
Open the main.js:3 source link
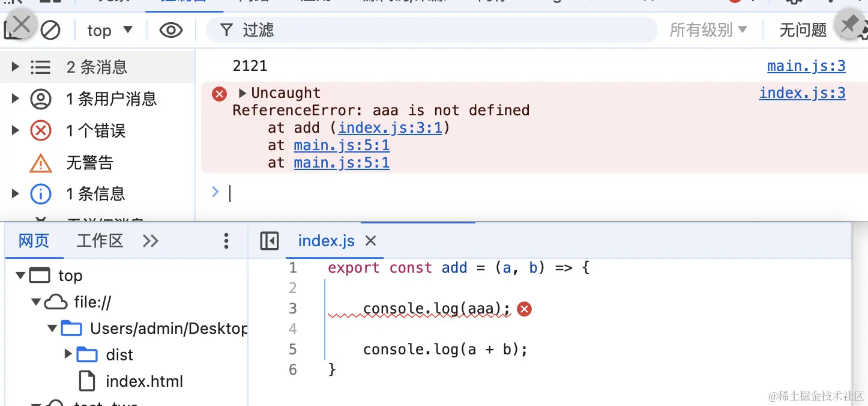click(806, 66)
